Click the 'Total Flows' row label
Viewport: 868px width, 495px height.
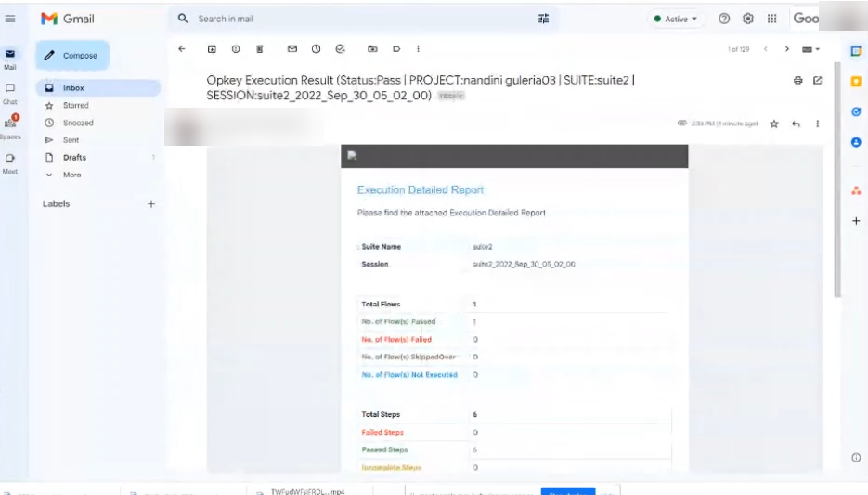point(381,304)
